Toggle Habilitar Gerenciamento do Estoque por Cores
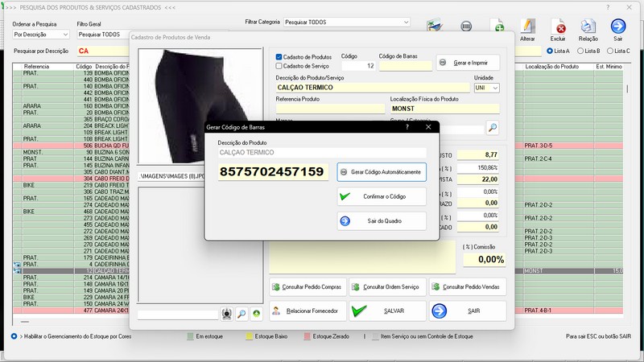 pyautogui.click(x=14, y=336)
